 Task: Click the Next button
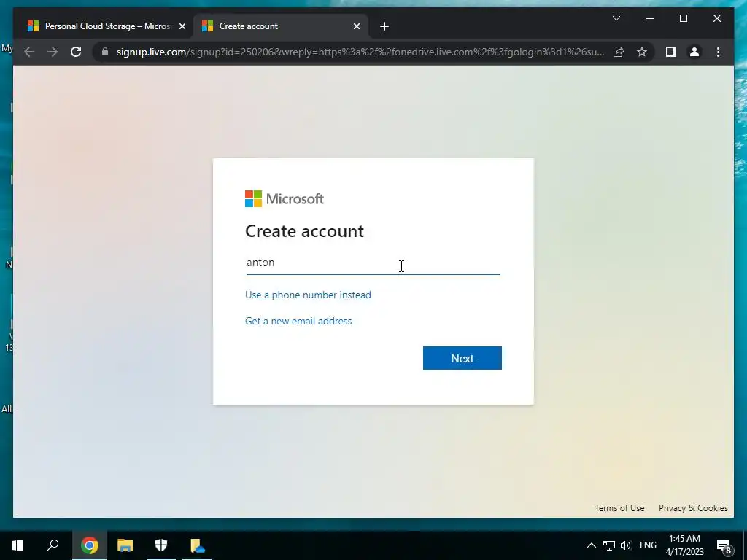(x=462, y=358)
